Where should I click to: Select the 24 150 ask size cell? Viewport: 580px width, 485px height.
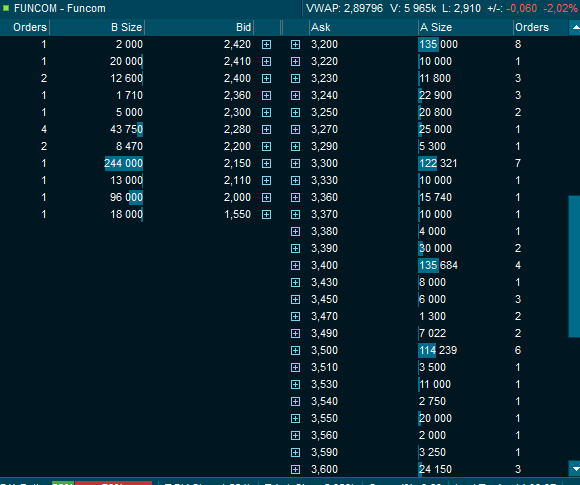pos(435,469)
